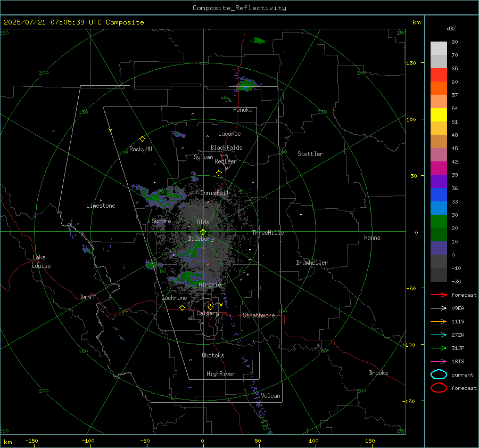Select the yellow radar site marker above Didsbury
This screenshot has width=479, height=448.
click(203, 232)
